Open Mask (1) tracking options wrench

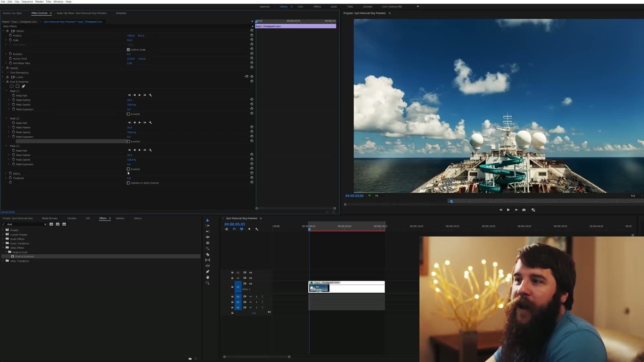click(x=151, y=95)
